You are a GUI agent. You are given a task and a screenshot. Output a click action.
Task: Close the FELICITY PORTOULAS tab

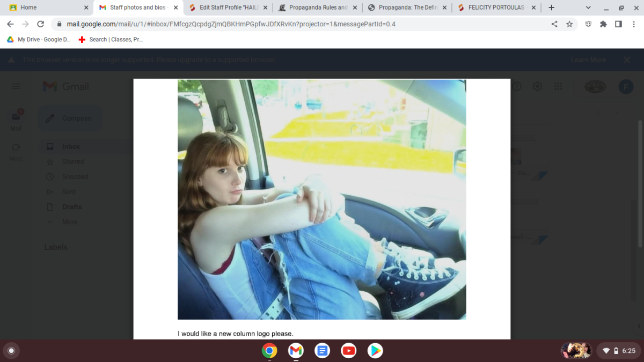point(534,8)
